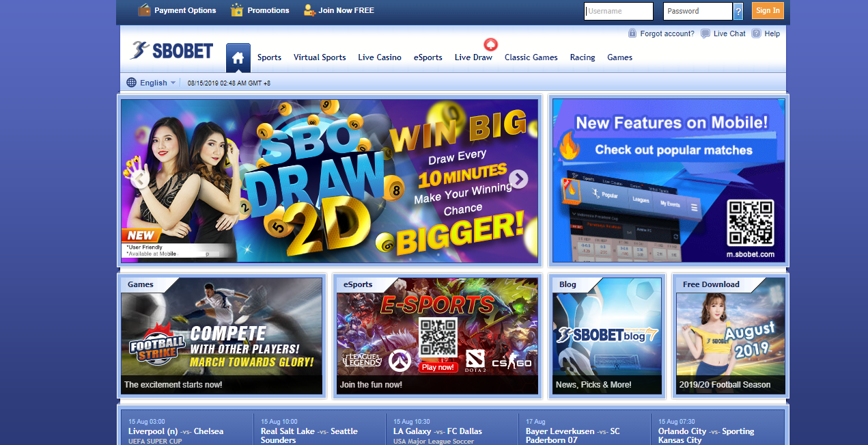The image size is (868, 445).
Task: Click the Help headset icon
Action: (756, 33)
